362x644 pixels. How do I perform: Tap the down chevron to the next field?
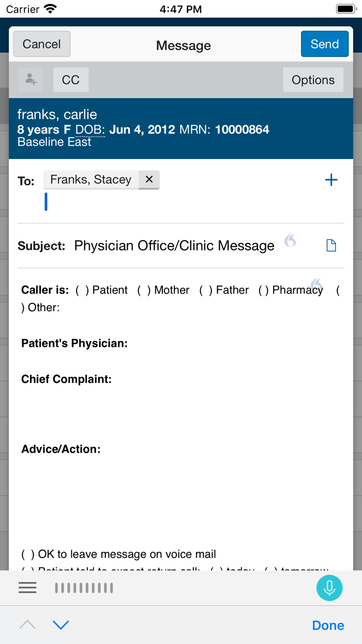(61, 625)
